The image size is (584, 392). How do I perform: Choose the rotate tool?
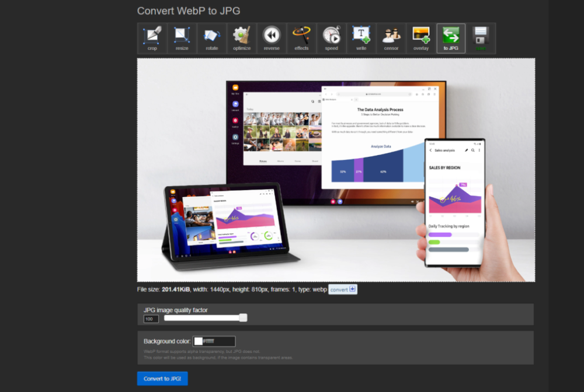(212, 38)
